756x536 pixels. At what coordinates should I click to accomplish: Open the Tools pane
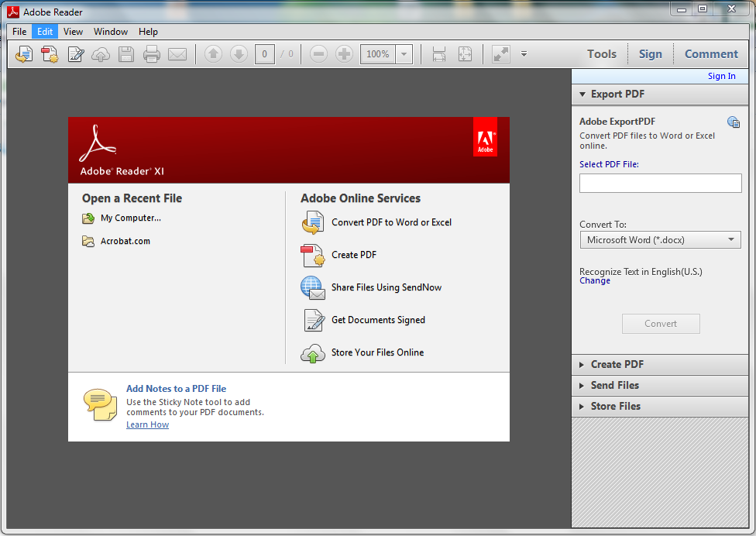point(602,54)
